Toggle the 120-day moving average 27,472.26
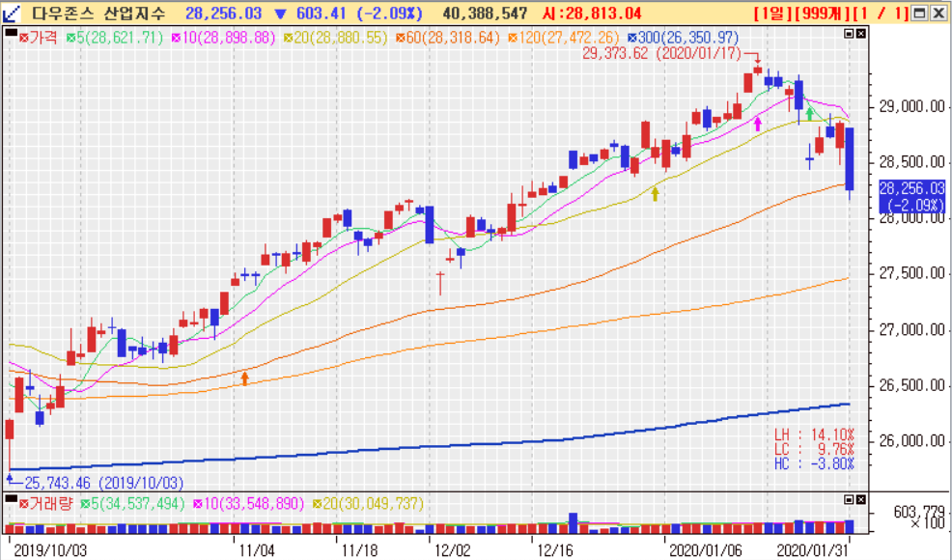This screenshot has height=560, width=952. point(513,39)
